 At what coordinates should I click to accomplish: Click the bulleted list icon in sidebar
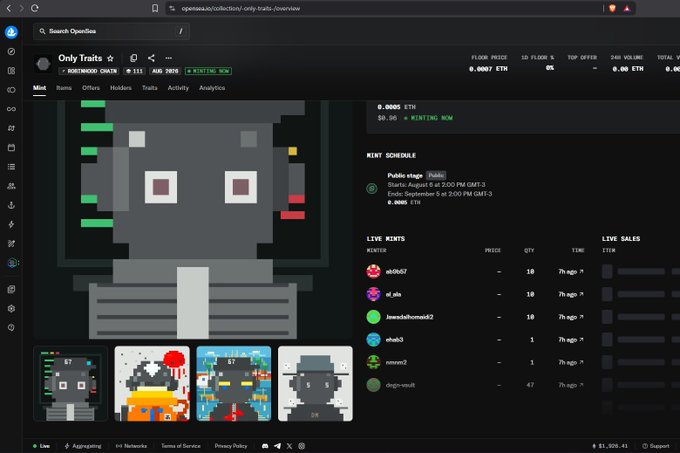(11, 167)
